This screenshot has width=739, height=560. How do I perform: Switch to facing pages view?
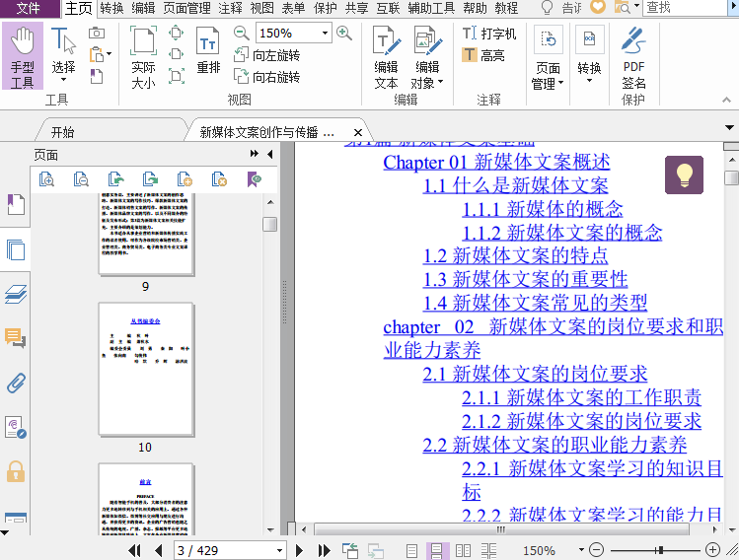463,550
